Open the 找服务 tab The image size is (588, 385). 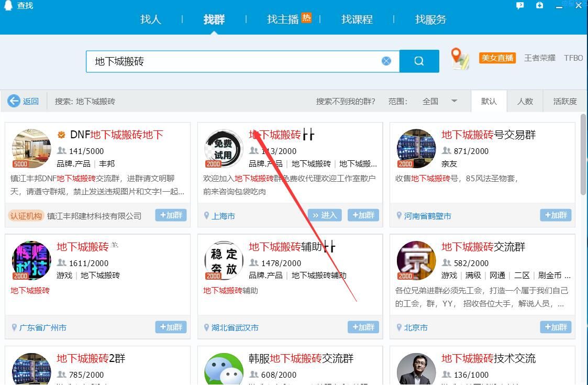[431, 19]
